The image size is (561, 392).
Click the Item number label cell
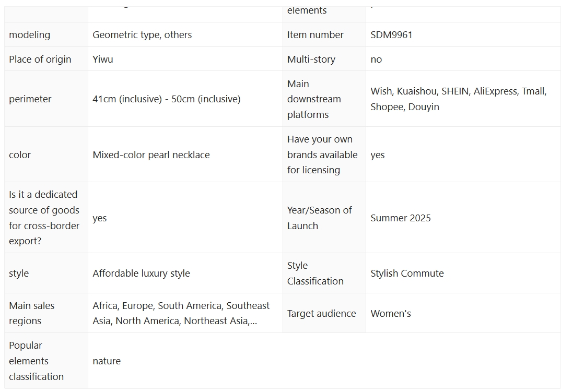coord(315,35)
